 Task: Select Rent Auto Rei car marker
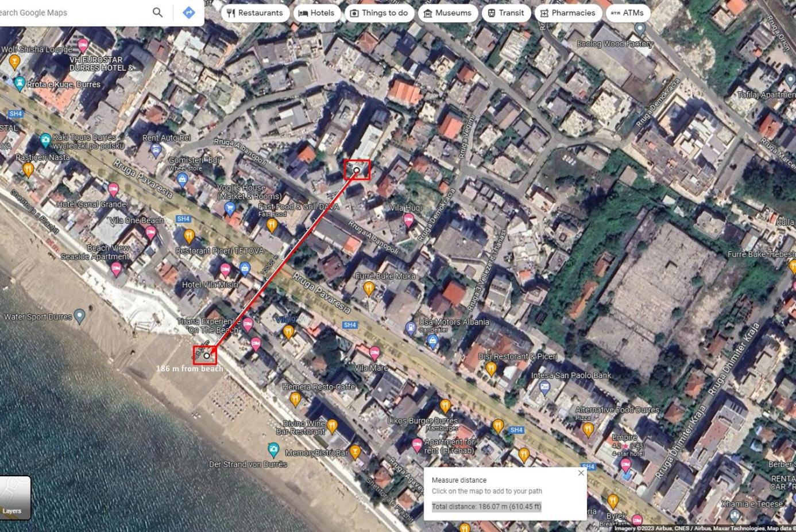(x=155, y=151)
